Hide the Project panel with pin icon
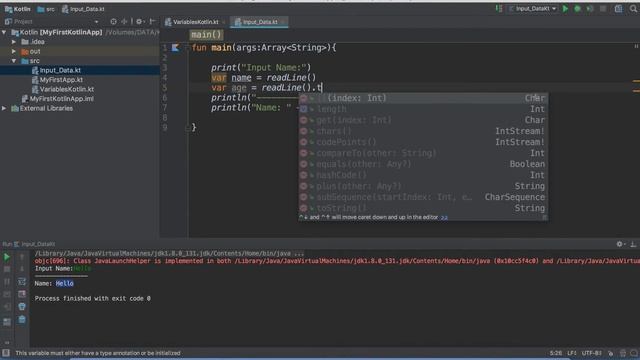 tap(152, 22)
